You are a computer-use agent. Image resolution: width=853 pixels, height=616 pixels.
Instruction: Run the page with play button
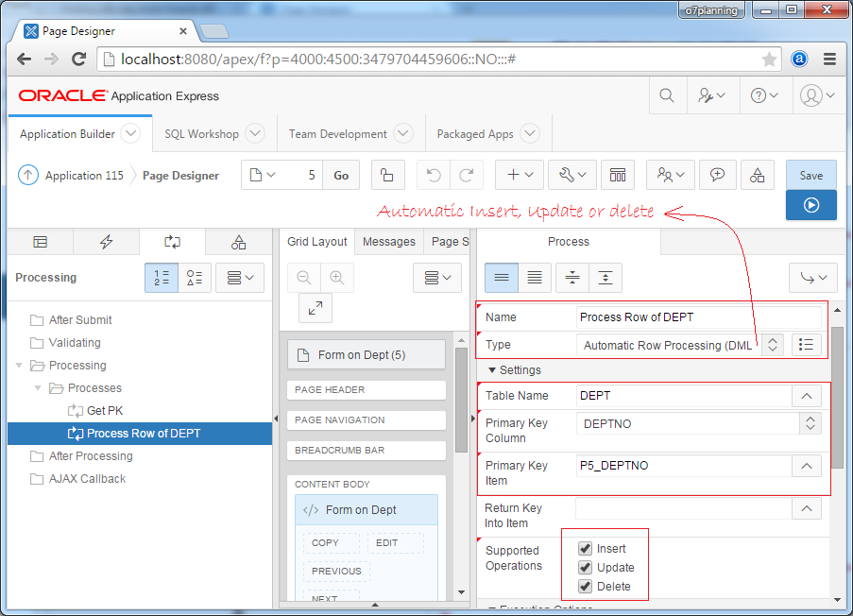click(x=811, y=205)
